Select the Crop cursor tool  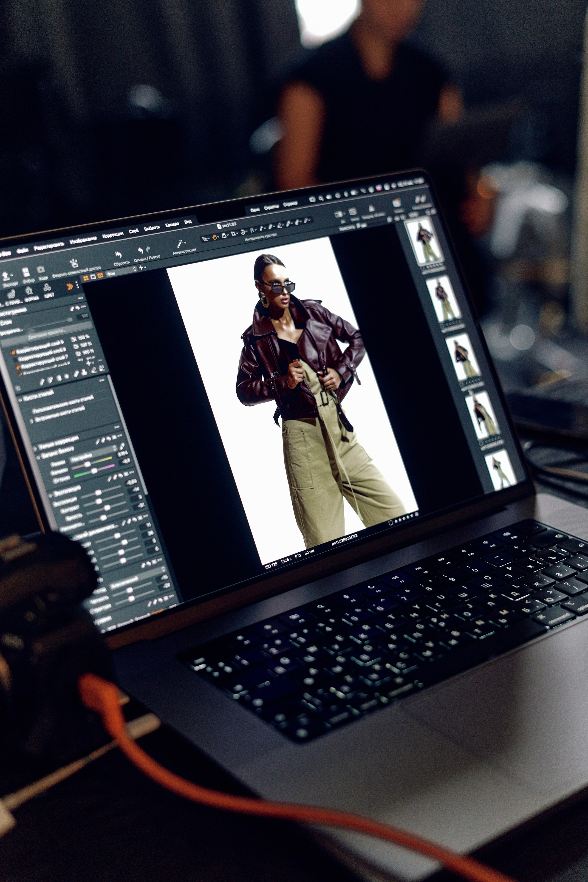click(x=233, y=234)
